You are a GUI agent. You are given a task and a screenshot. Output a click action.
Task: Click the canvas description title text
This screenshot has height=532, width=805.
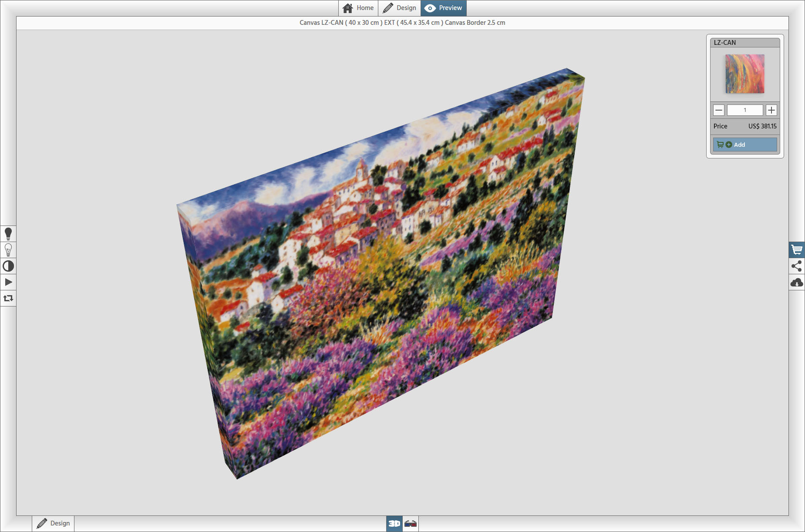click(402, 23)
